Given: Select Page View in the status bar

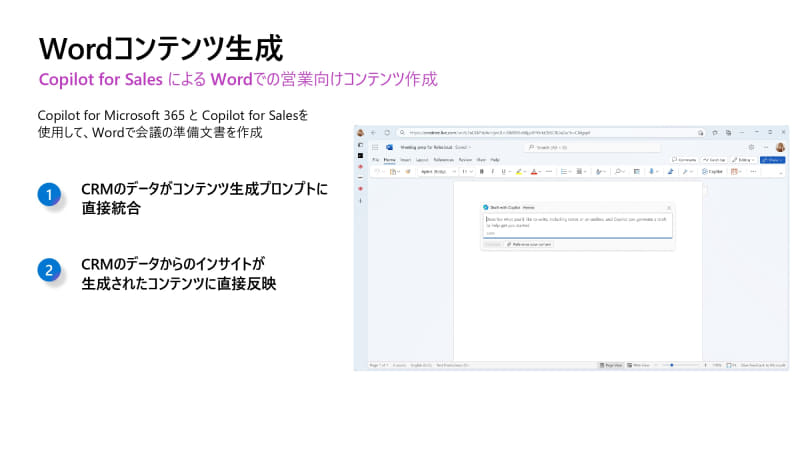Looking at the screenshot, I should coord(611,365).
